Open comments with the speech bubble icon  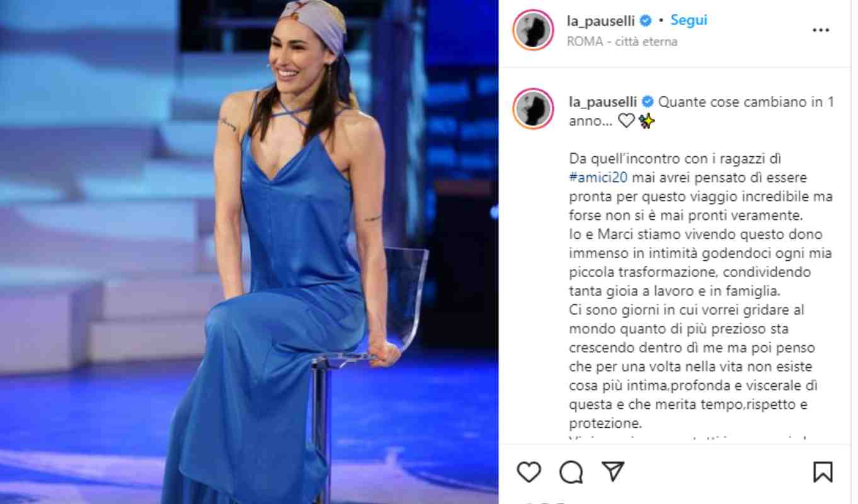[571, 471]
